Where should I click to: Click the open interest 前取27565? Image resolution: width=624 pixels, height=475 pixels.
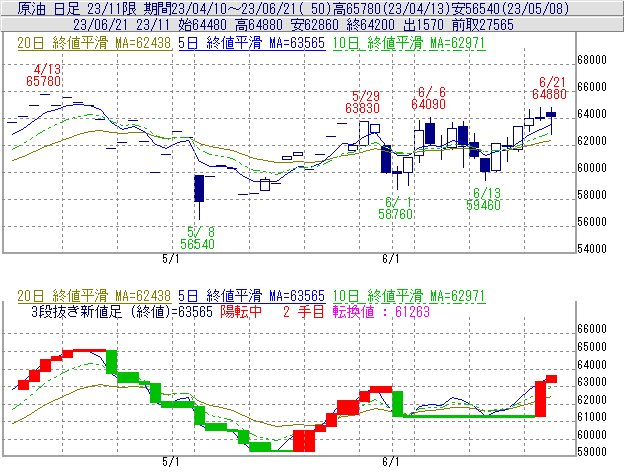pos(483,25)
